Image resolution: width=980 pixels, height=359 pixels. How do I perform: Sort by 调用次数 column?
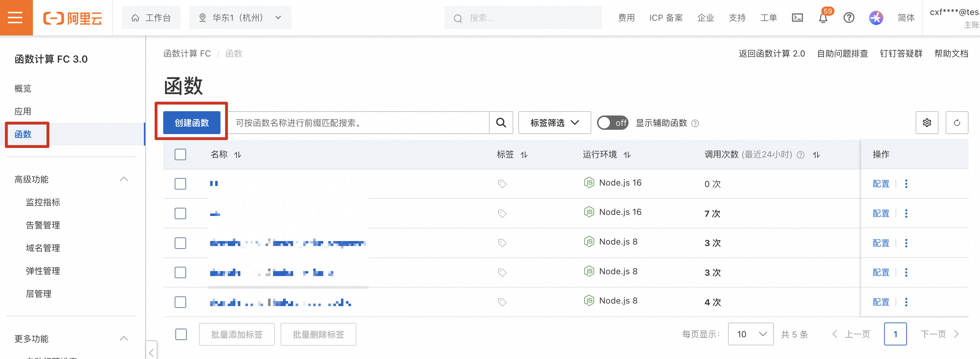coord(816,154)
